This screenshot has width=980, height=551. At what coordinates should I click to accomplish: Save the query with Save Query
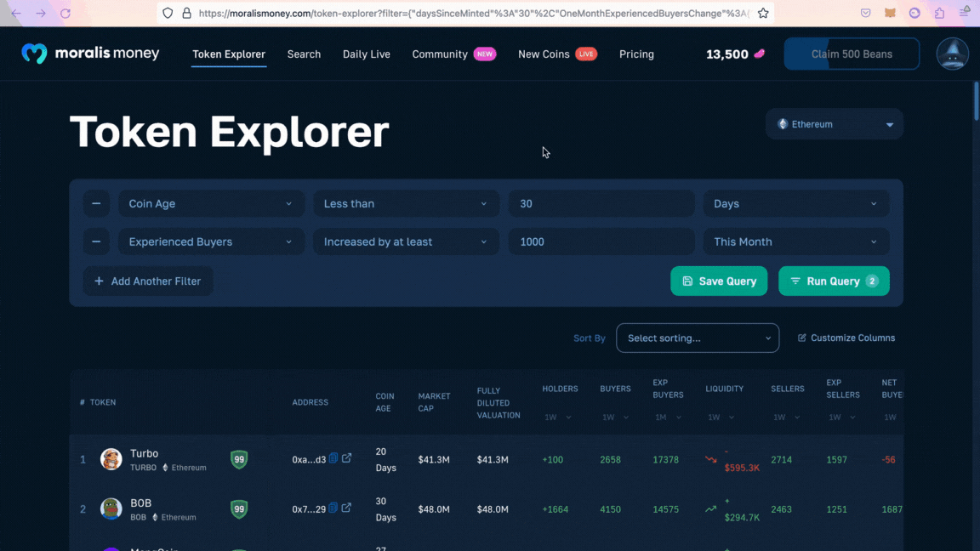pos(719,281)
